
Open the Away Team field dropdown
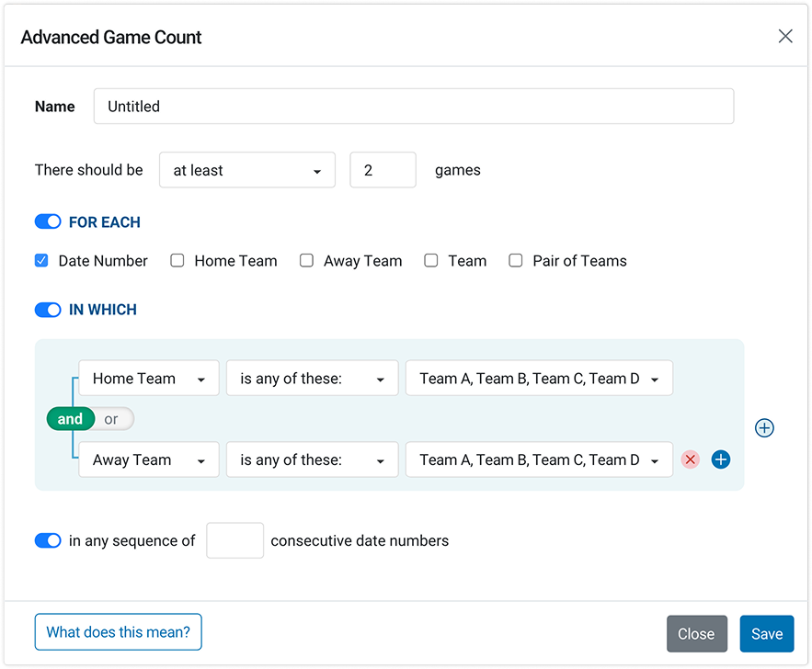149,459
